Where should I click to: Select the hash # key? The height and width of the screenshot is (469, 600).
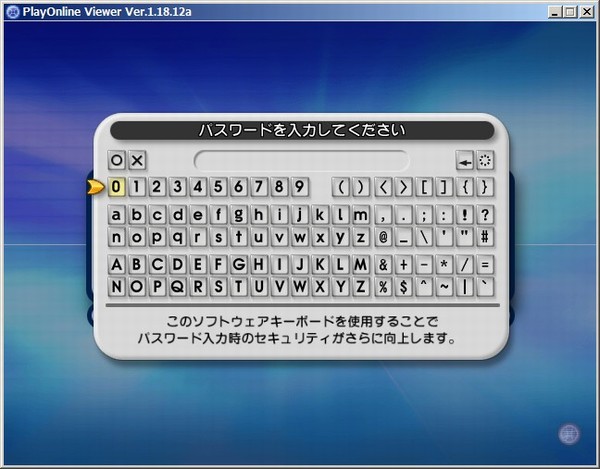tap(485, 237)
